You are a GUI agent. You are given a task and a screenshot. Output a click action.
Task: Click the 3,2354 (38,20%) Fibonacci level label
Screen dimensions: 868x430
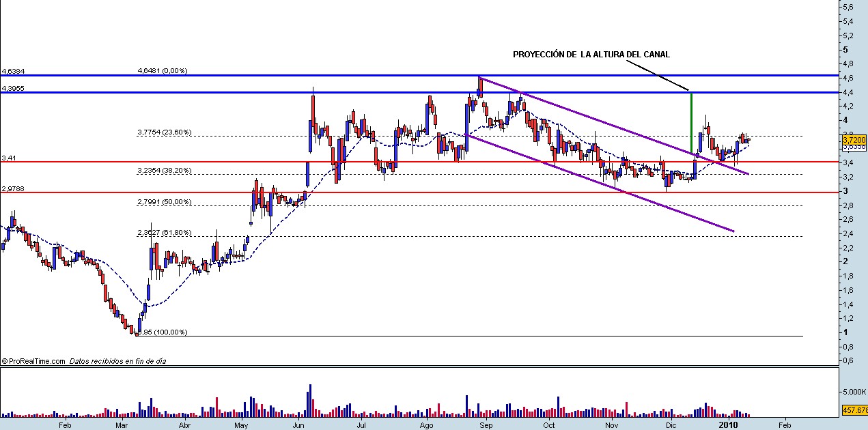[165, 170]
